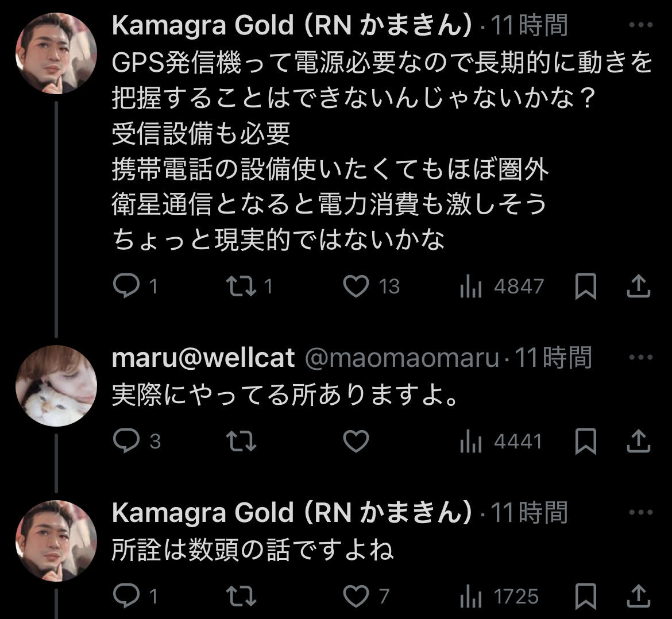Like the tweet with 13 likes
672x619 pixels.
[356, 286]
